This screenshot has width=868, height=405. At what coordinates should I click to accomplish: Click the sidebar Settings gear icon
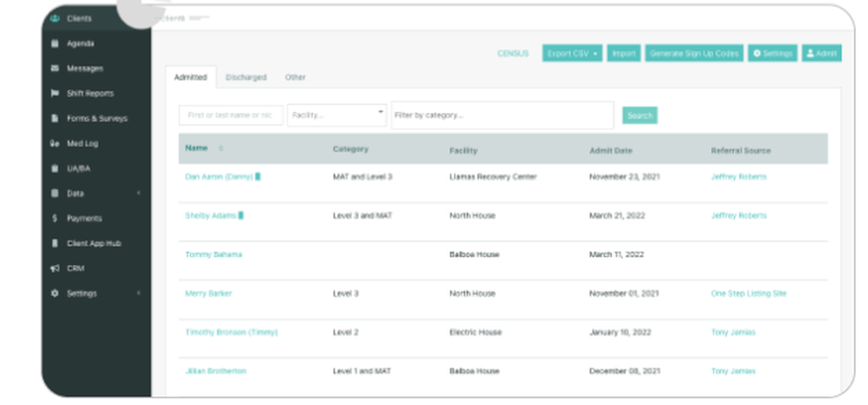[x=54, y=293]
